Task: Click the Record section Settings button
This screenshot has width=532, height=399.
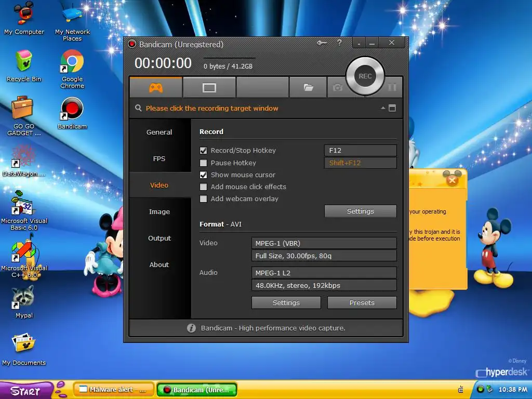Action: [361, 211]
